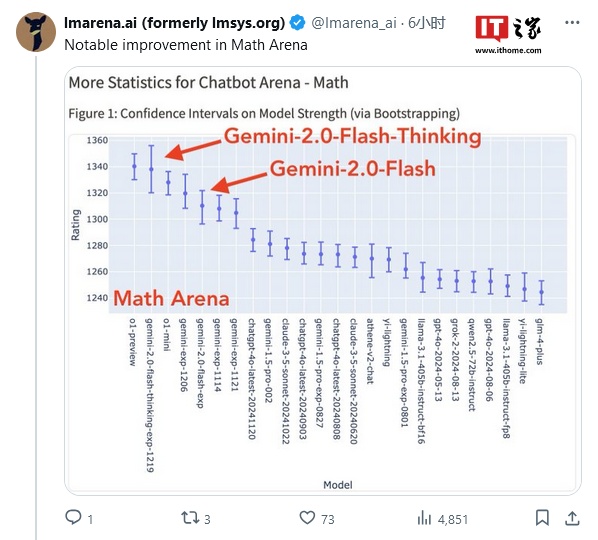Click the blue verified badge
The width and height of the screenshot is (598, 540).
[297, 23]
